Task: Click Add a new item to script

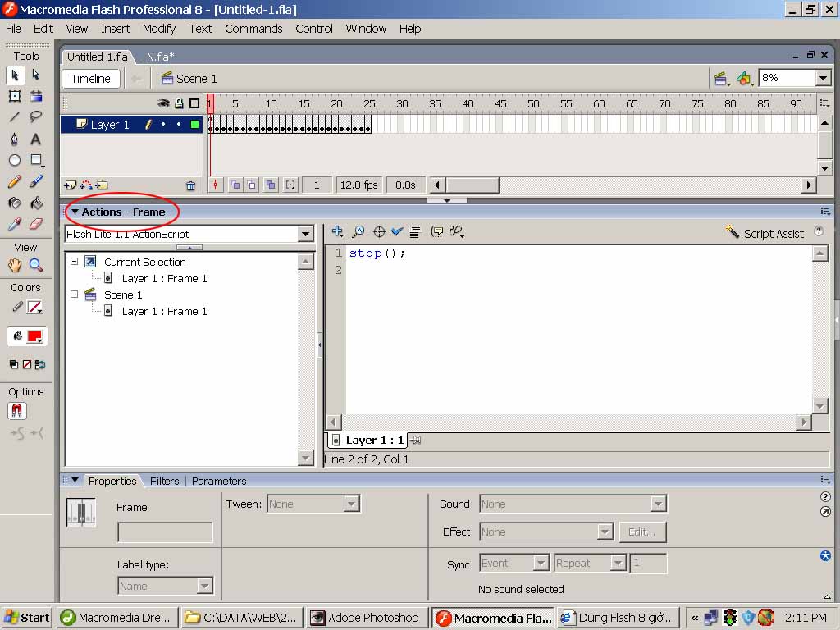Action: point(337,231)
